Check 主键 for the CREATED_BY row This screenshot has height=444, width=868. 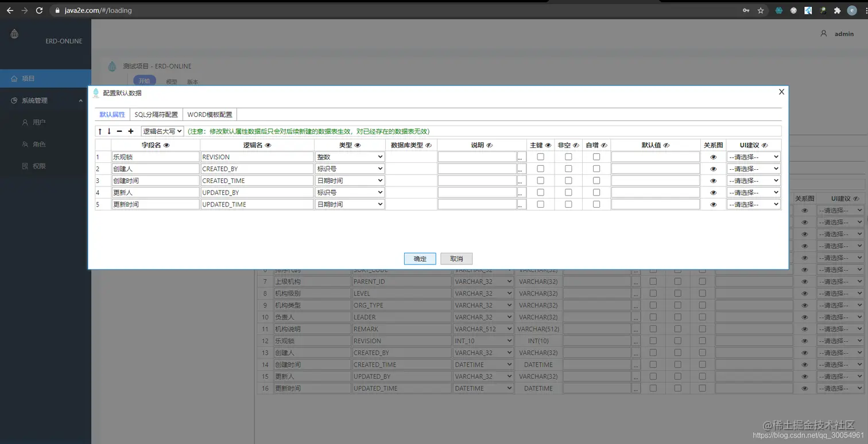(x=540, y=169)
